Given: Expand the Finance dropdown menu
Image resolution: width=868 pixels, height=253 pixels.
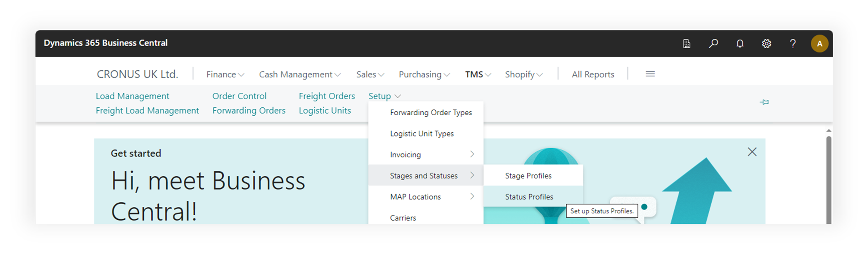Looking at the screenshot, I should [225, 74].
